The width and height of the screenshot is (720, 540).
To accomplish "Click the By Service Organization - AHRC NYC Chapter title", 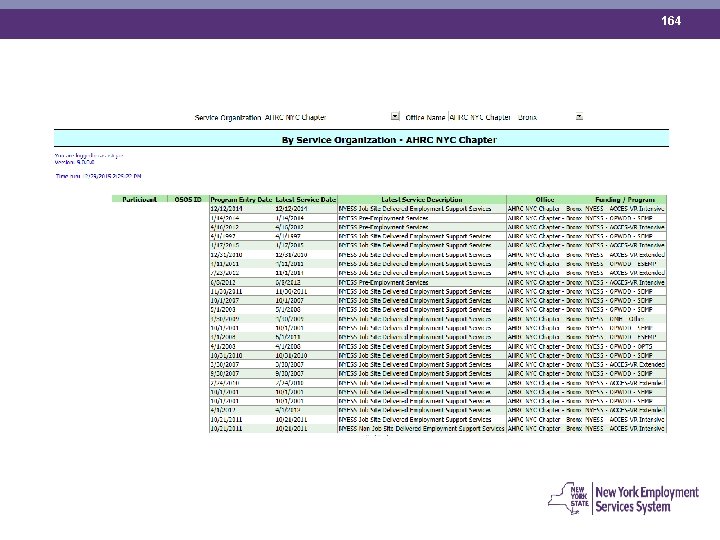I will point(389,140).
